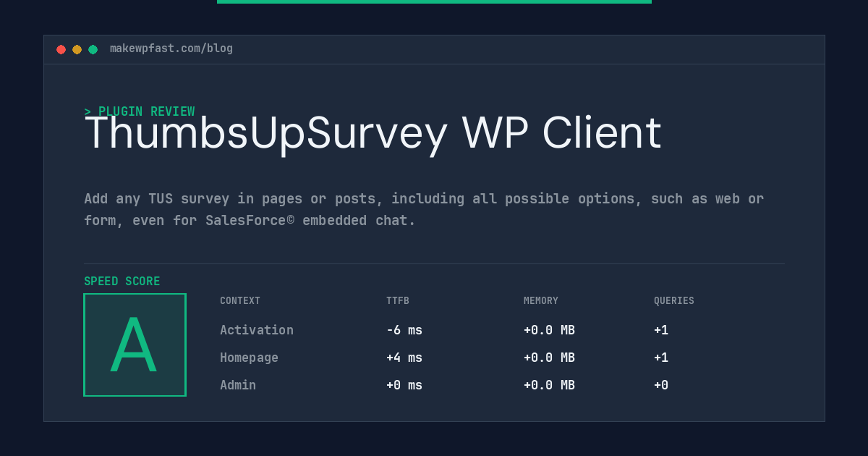Click the MEMORY column header

[x=541, y=301]
